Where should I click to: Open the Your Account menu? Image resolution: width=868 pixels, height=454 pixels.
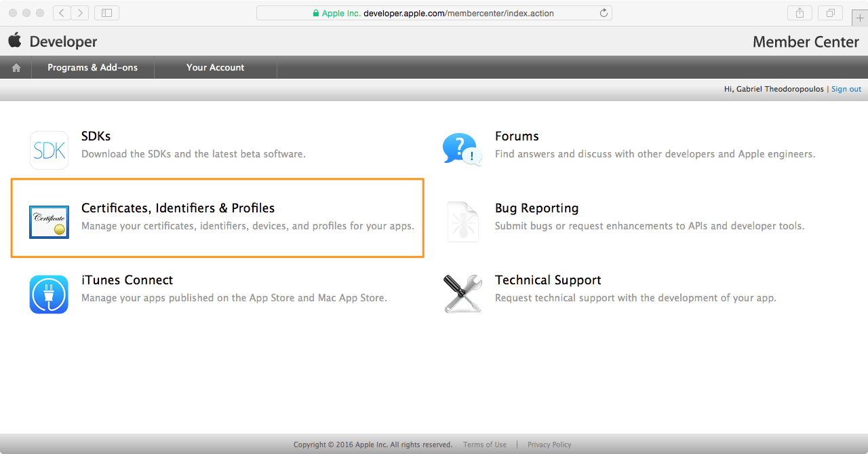(x=216, y=67)
